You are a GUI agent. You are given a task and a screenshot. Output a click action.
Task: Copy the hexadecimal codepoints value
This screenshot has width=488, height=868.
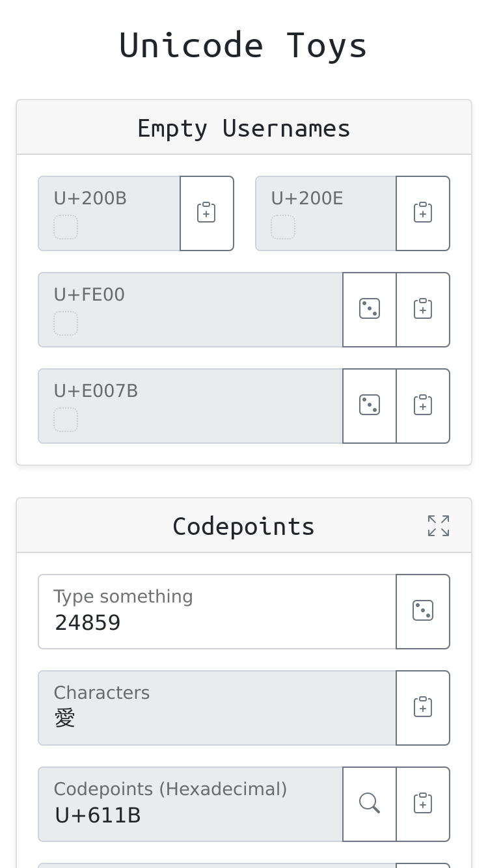423,804
